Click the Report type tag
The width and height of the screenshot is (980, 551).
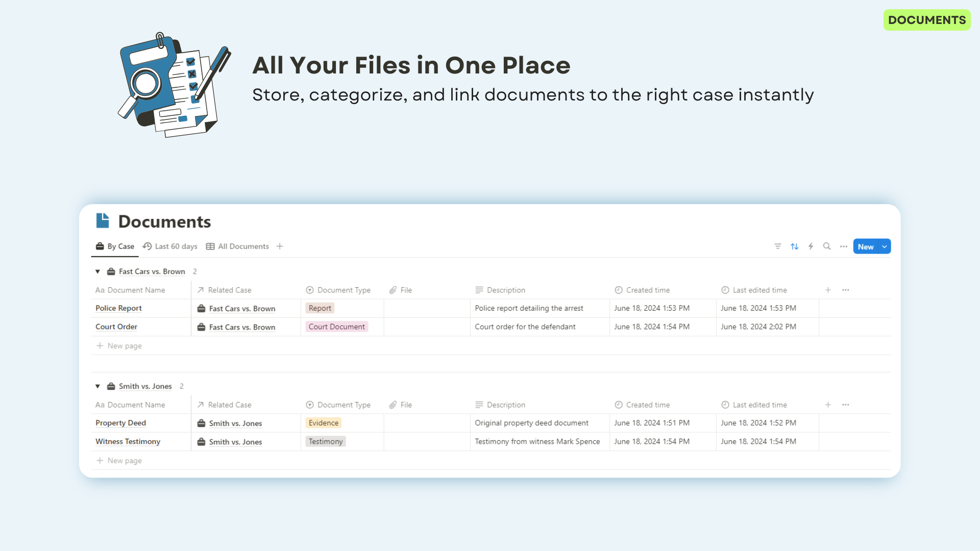(320, 308)
